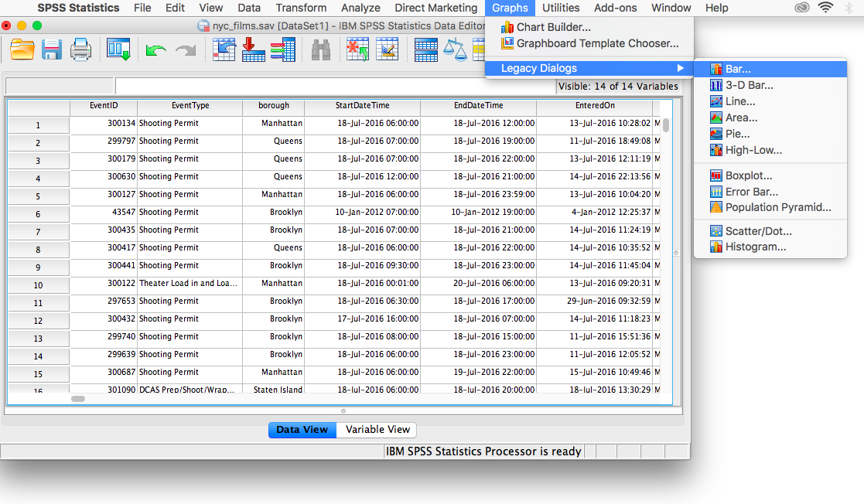Click the Split File toolbar icon

(426, 50)
